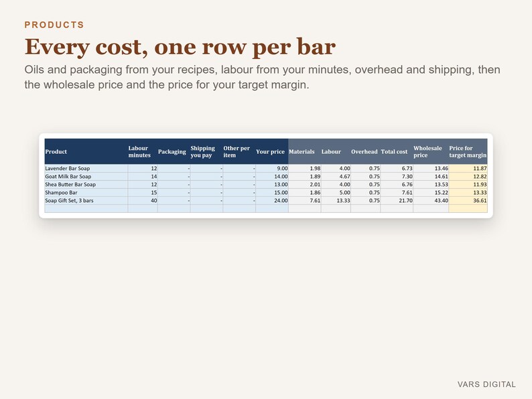Click Lavender wholesale price 13.46
Screen dimensions: 532x399
431,169
